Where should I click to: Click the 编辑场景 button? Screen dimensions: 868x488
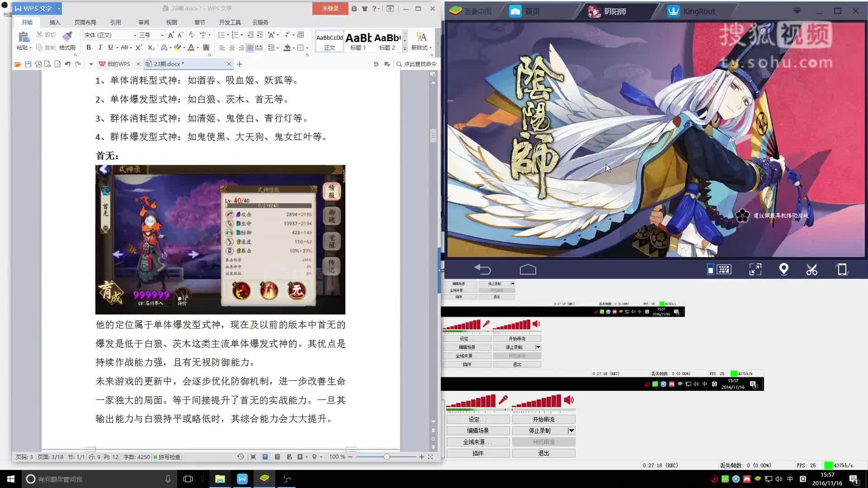478,431
